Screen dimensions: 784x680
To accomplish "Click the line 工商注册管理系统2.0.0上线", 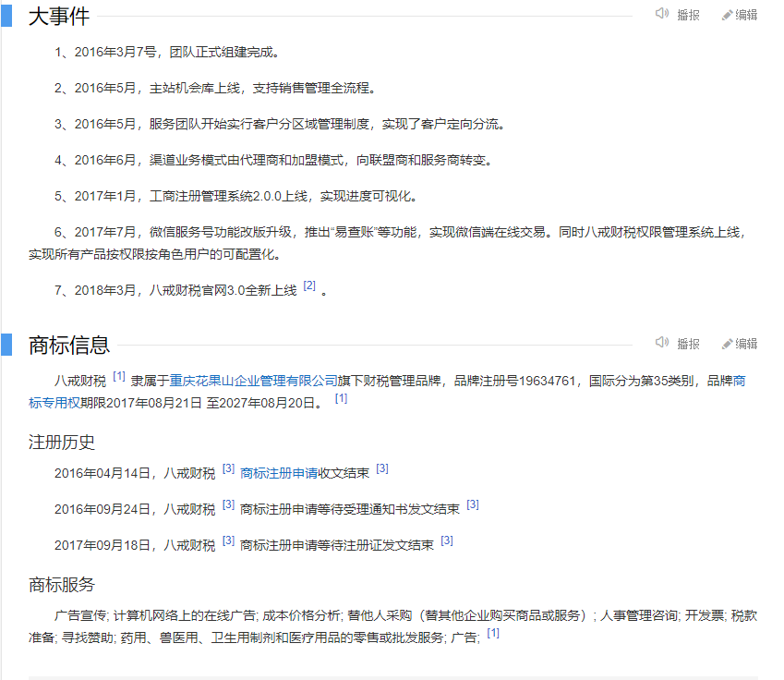I will [235, 196].
